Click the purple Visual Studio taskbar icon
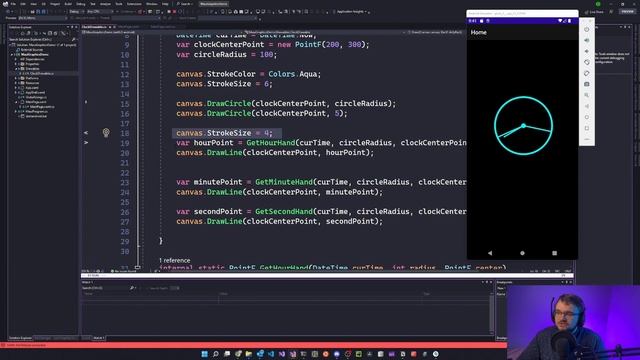The image size is (640, 360). click(x=282, y=354)
